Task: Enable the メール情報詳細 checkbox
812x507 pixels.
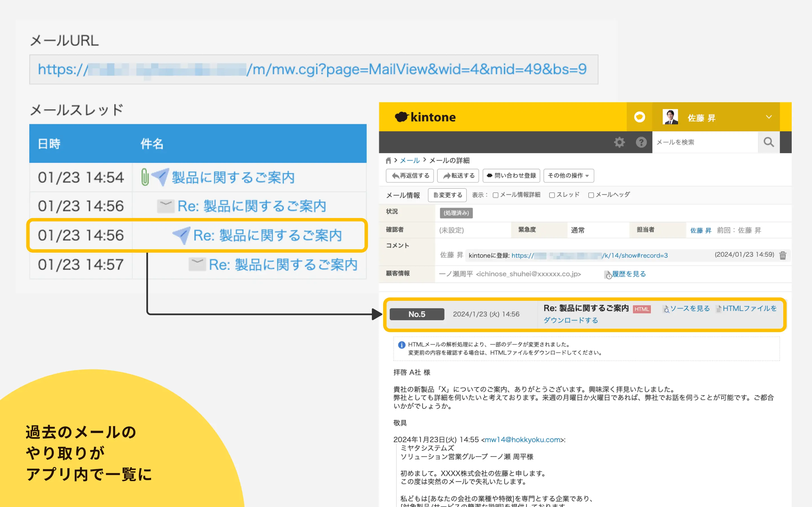Action: pyautogui.click(x=495, y=195)
